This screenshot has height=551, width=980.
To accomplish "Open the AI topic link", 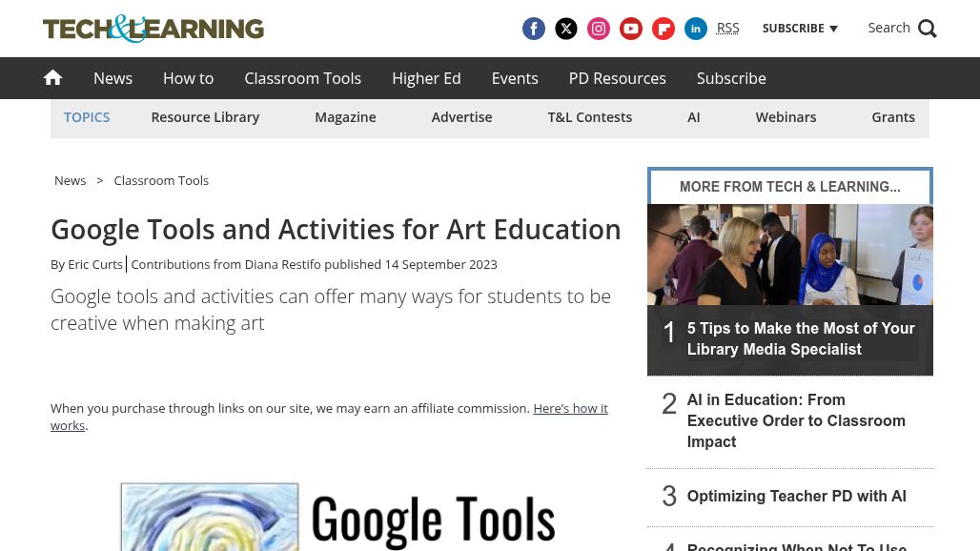I will (x=694, y=117).
